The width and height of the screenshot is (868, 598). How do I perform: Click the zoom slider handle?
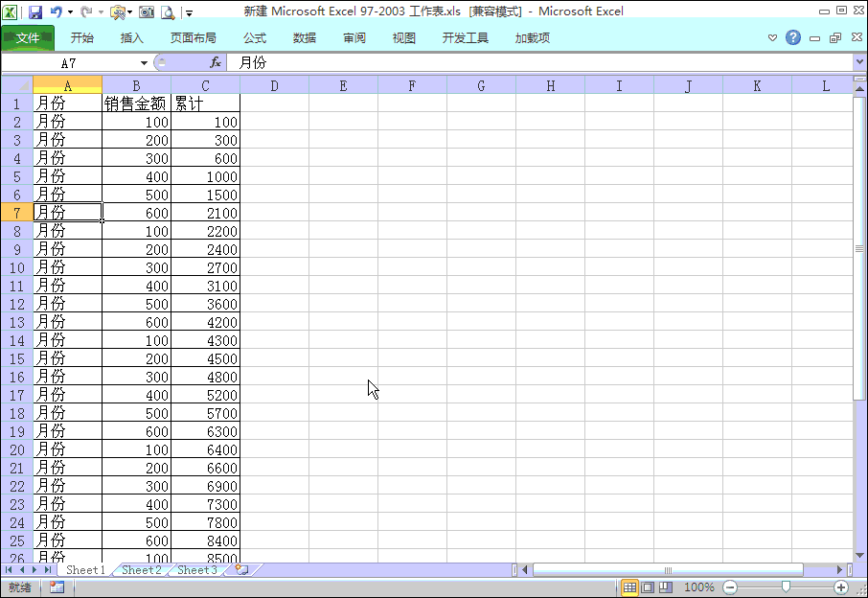(786, 586)
